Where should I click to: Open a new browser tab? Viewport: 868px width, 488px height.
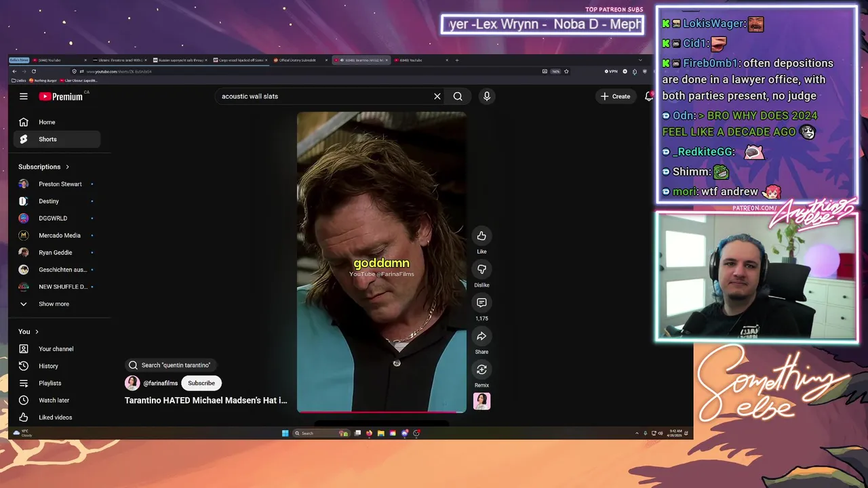[x=457, y=60]
